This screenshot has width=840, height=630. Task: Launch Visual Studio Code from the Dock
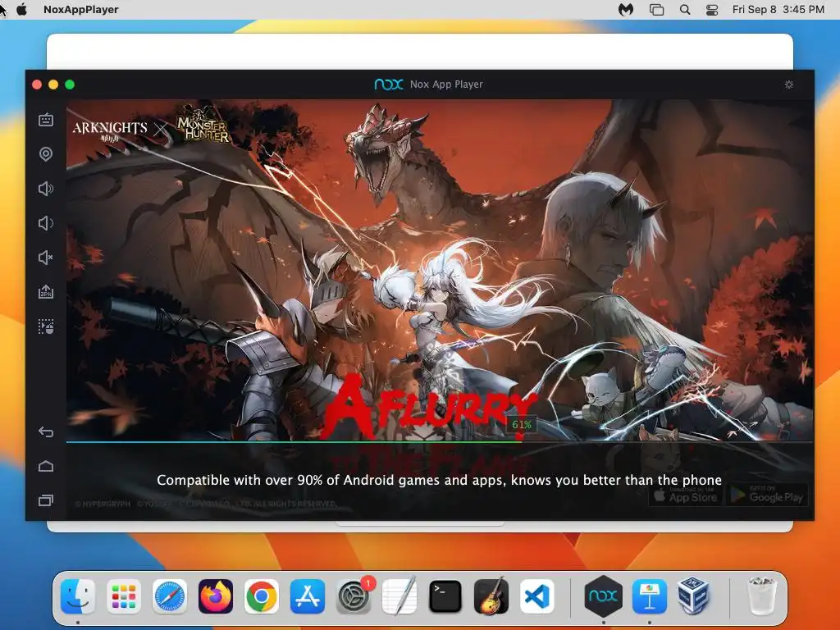[537, 596]
